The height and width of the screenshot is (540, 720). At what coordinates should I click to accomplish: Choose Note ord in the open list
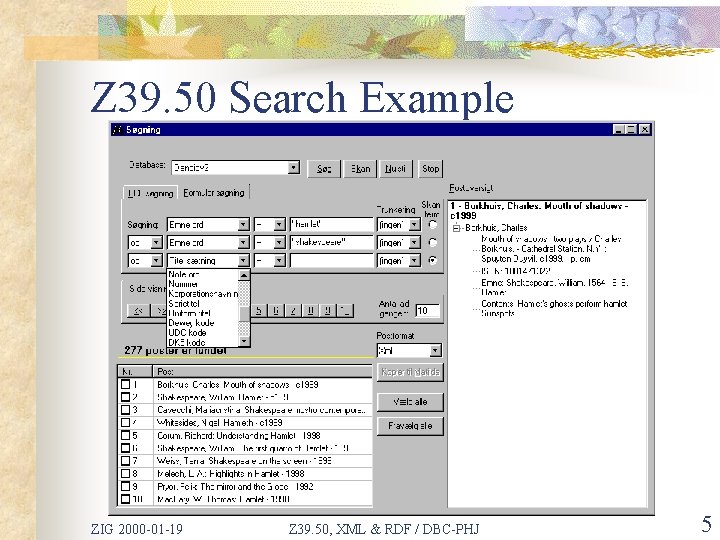click(x=202, y=275)
